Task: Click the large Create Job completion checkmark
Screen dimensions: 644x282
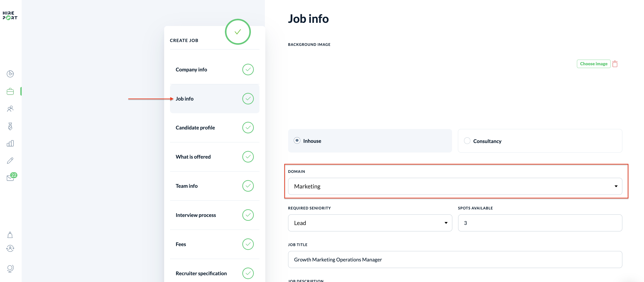Action: pyautogui.click(x=238, y=32)
